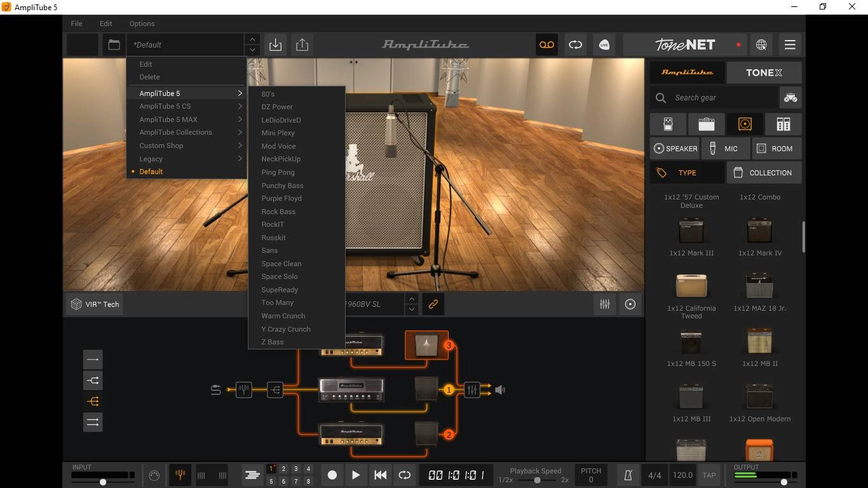Expand the AmpliTube 5 MAX submenu
Image resolution: width=868 pixels, height=488 pixels.
coord(186,119)
